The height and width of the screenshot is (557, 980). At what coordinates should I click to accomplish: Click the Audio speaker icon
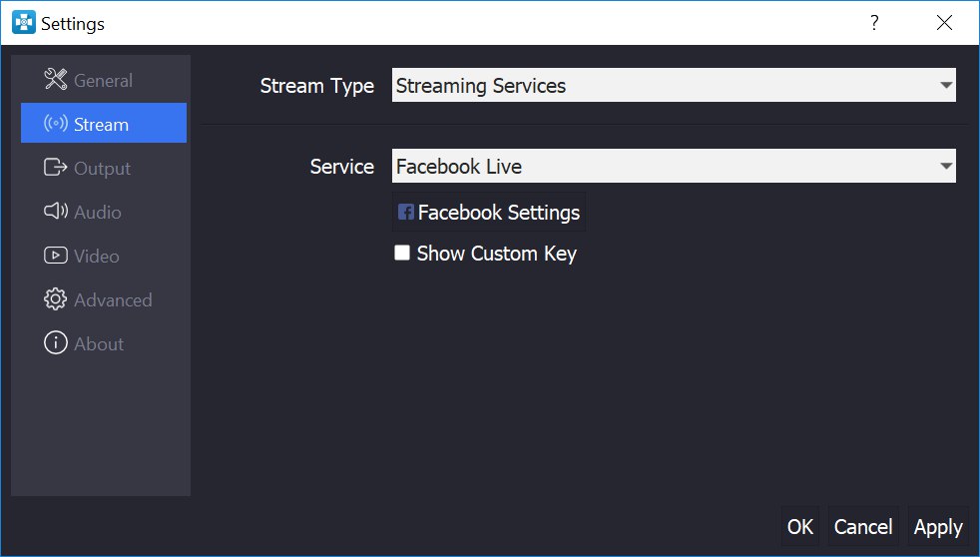coord(55,212)
